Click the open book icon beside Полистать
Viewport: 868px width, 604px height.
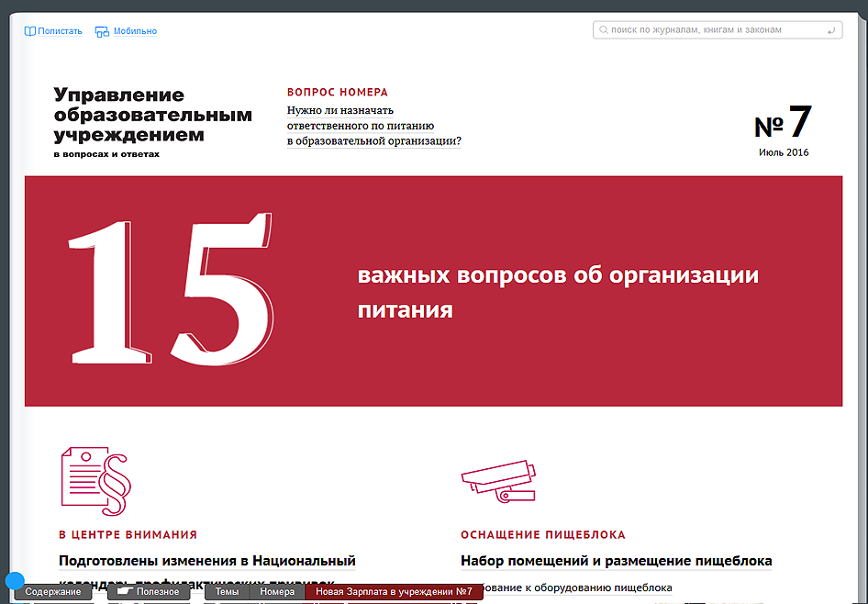pos(30,31)
